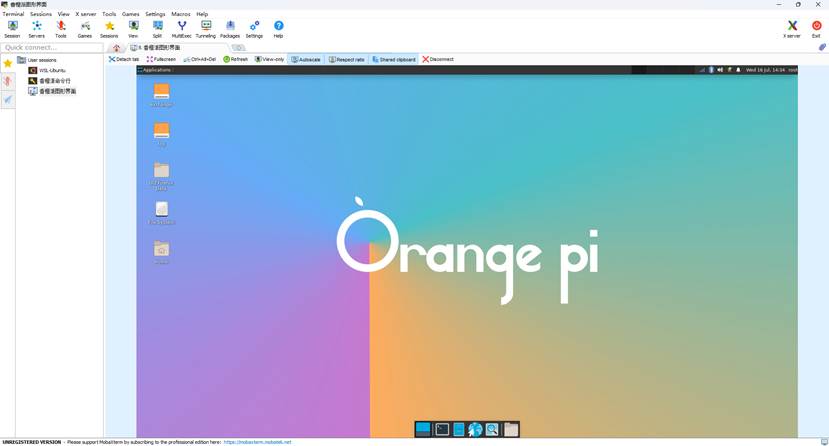Open the Sessions star icon in the toolbar
This screenshot has width=829, height=446.
[109, 29]
